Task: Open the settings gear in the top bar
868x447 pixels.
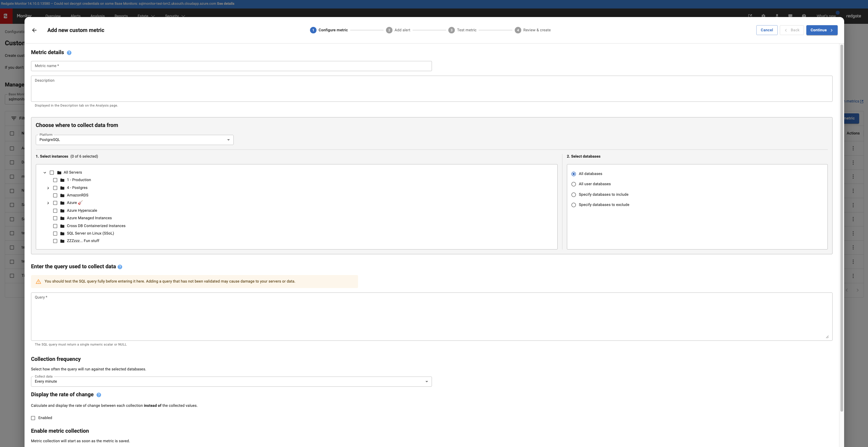Action: (x=763, y=16)
